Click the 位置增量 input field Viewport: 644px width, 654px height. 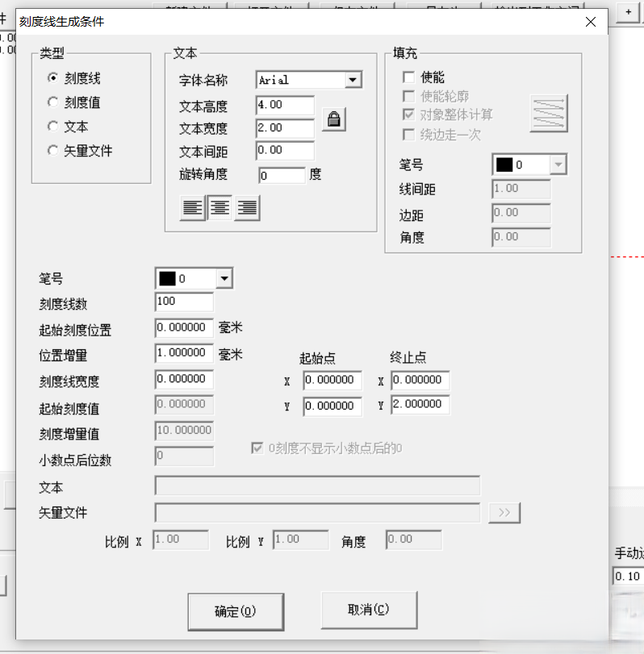pos(184,353)
